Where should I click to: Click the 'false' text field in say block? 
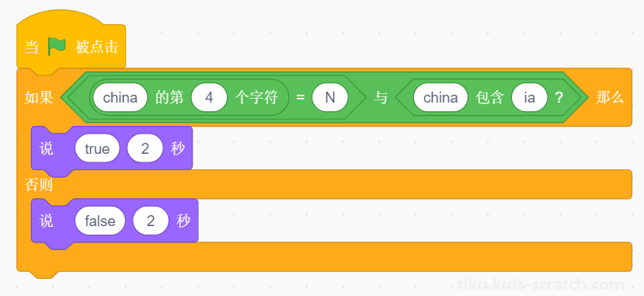tap(100, 221)
